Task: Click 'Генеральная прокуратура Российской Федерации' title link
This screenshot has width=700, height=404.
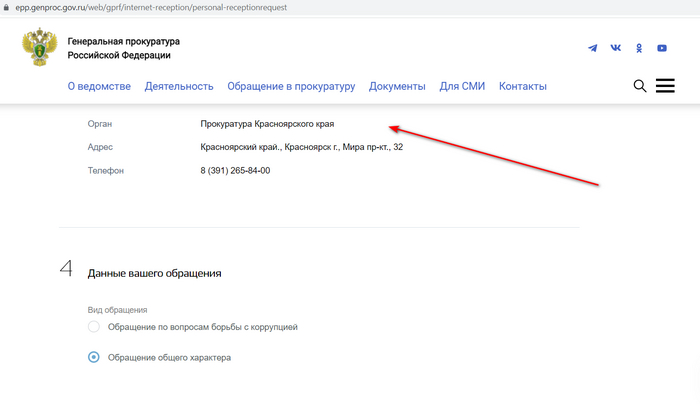Action: pos(124,48)
